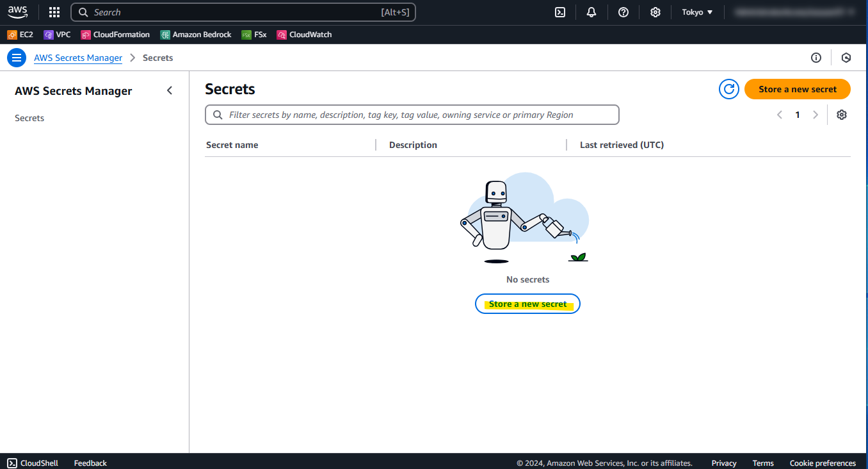Open the account name menu

click(x=794, y=12)
